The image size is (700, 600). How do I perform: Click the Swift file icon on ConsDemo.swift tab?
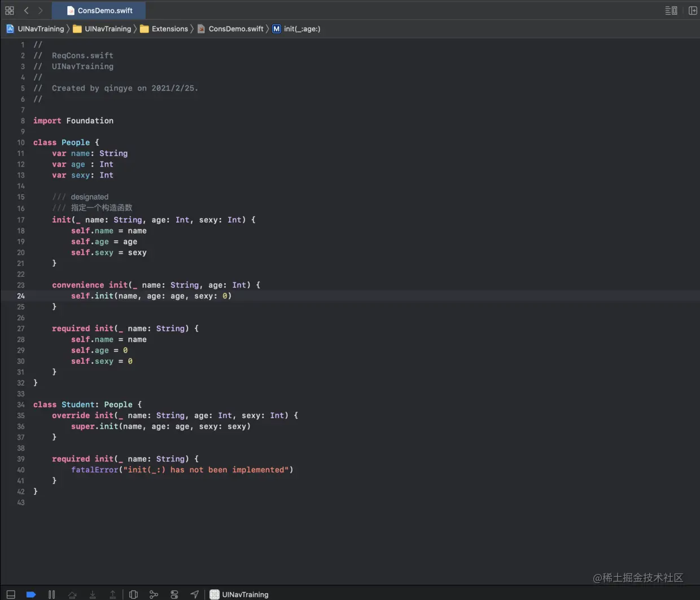click(71, 10)
